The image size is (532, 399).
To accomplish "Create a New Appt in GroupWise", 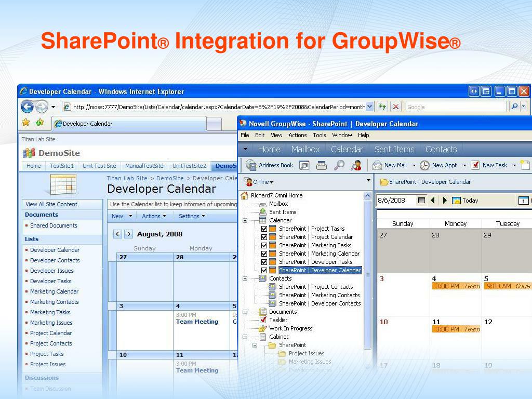I will click(x=438, y=165).
